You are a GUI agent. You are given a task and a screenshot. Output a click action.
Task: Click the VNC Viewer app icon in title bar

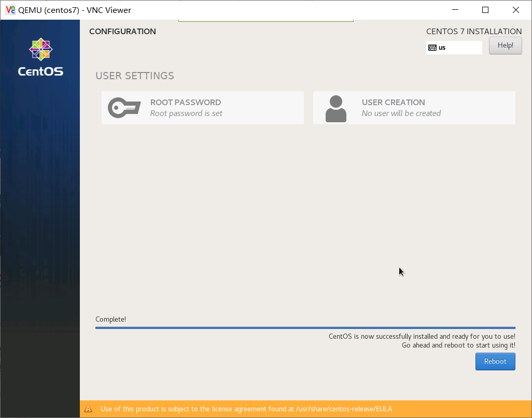click(10, 10)
